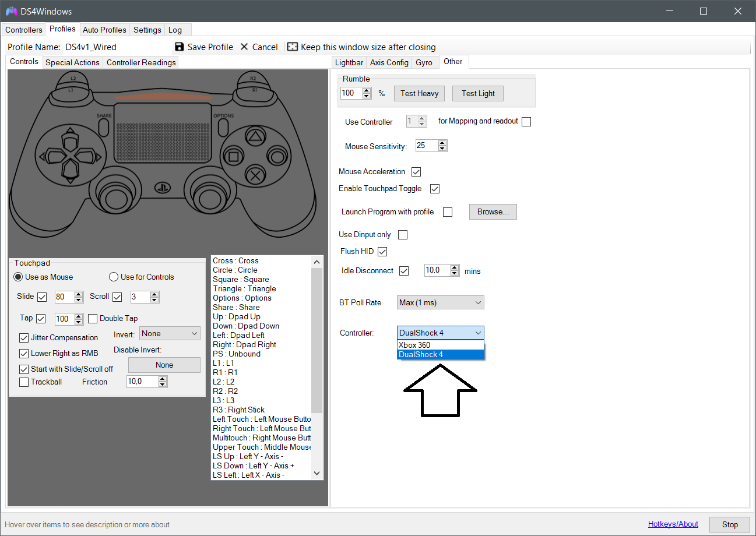Screen dimensions: 756x536
Task: Choose Xbox 360 from controller list
Action: tap(441, 345)
